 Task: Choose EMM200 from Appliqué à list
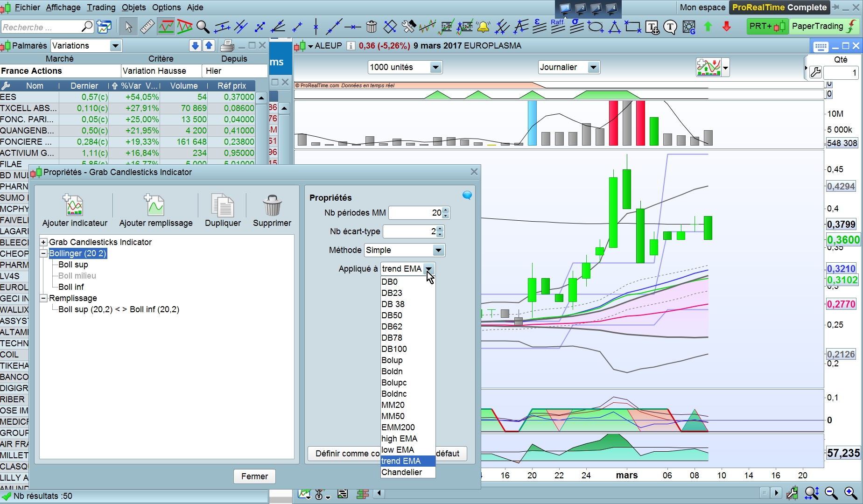coord(408,427)
